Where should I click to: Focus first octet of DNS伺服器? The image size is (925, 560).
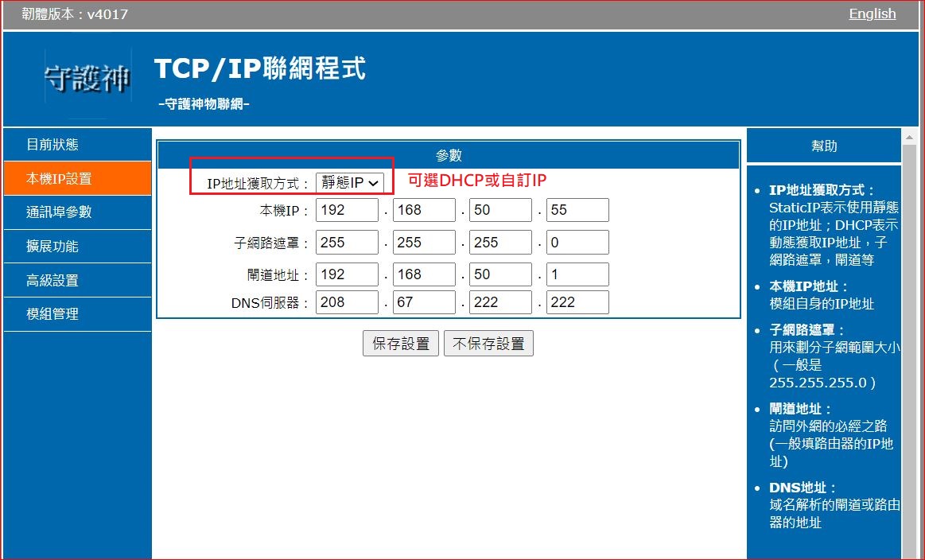pyautogui.click(x=347, y=302)
